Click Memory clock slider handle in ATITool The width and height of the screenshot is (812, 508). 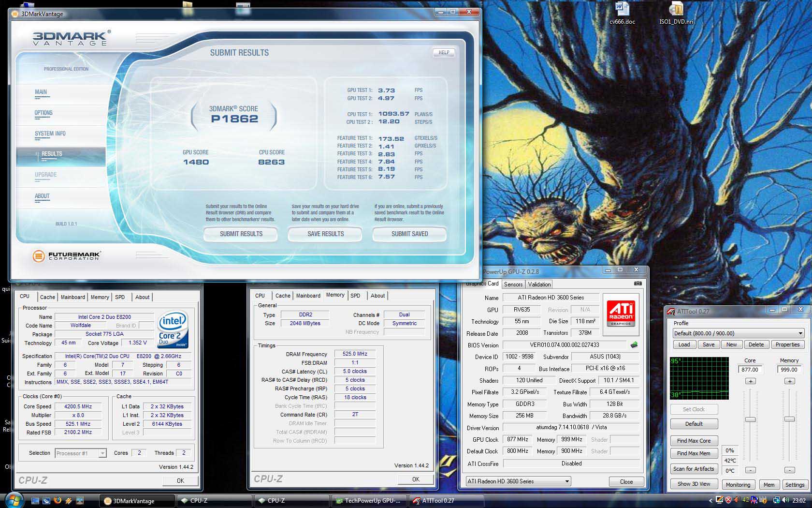[789, 419]
